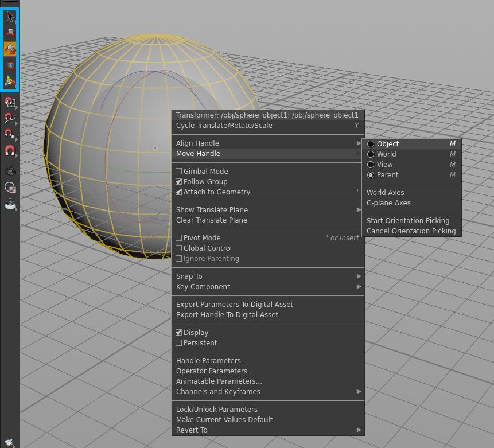This screenshot has height=448, width=494.
Task: Click Start Orientation Picking
Action: (x=408, y=220)
